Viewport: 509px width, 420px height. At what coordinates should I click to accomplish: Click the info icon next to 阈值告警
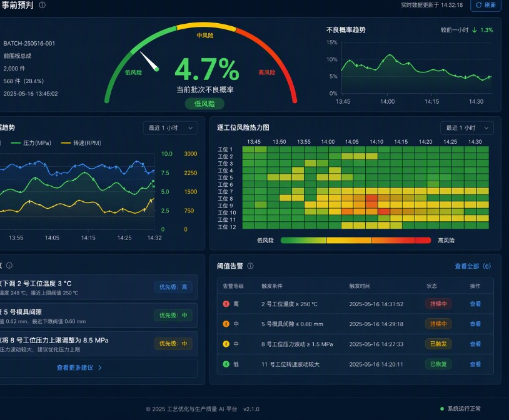(250, 266)
